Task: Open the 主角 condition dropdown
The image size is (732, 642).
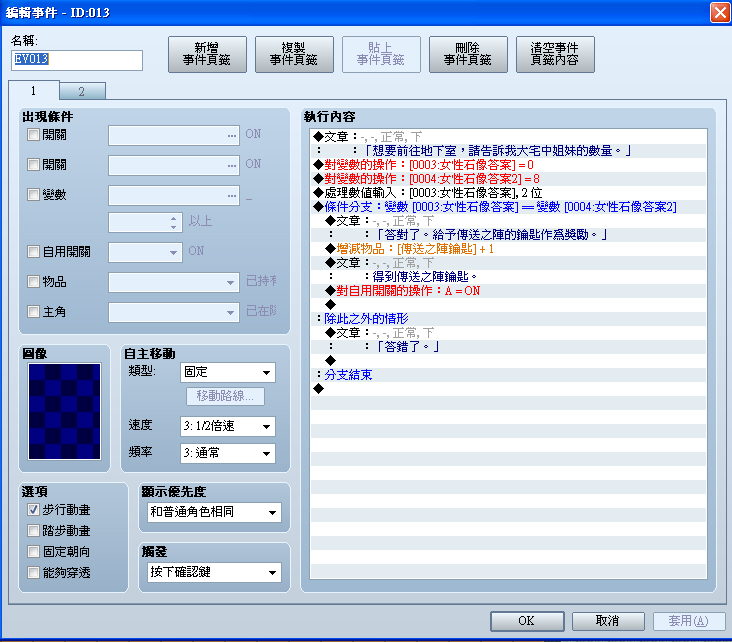Action: [174, 312]
